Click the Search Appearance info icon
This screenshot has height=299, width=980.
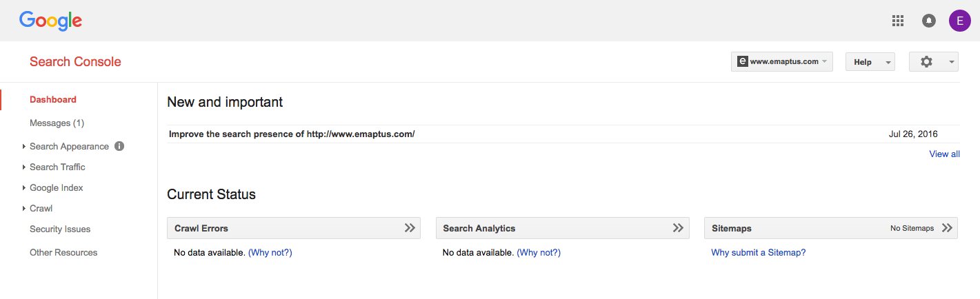pyautogui.click(x=119, y=146)
